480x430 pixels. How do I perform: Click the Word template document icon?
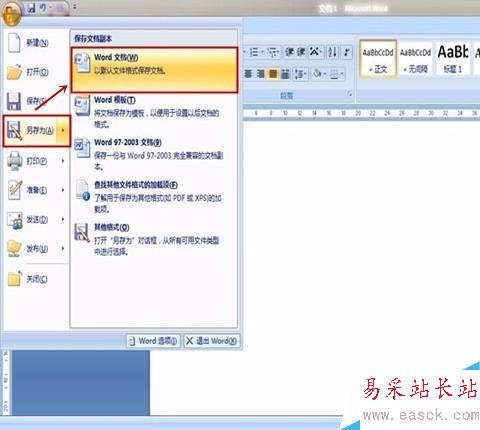point(82,105)
